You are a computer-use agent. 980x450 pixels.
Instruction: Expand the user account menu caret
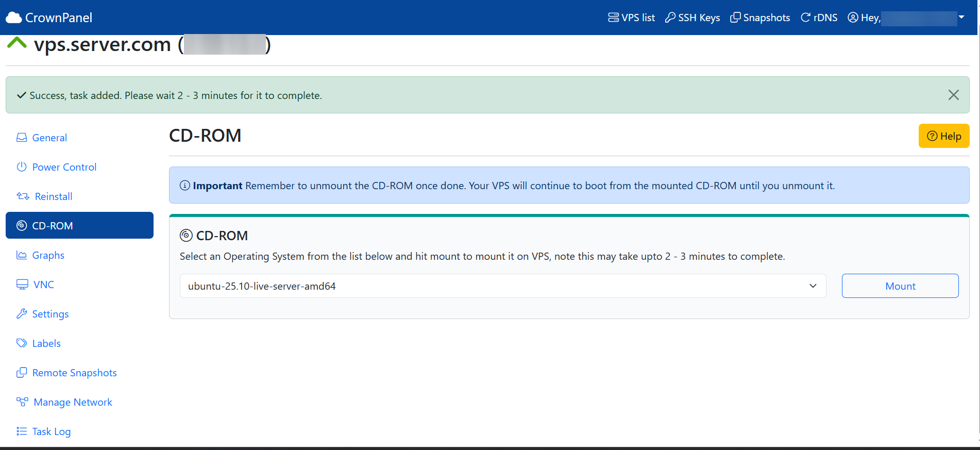pyautogui.click(x=961, y=18)
